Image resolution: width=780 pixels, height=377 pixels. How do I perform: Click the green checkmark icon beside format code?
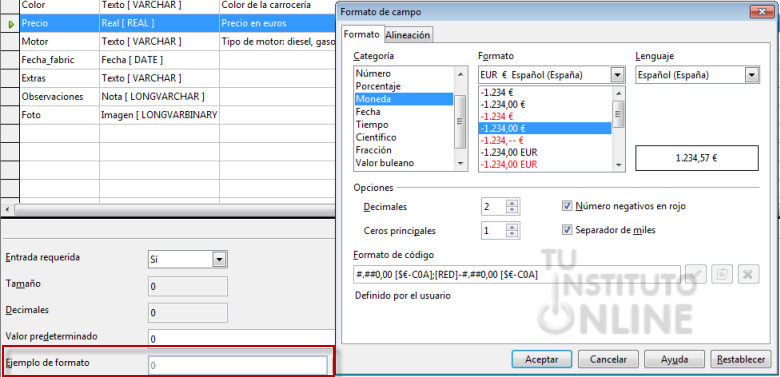click(696, 274)
